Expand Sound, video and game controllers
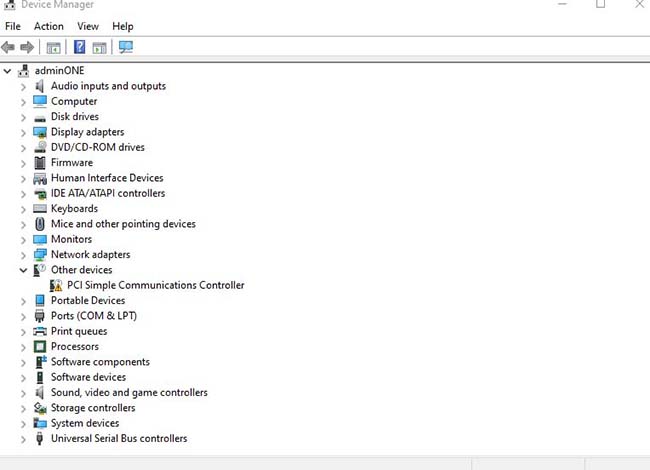 [23, 393]
